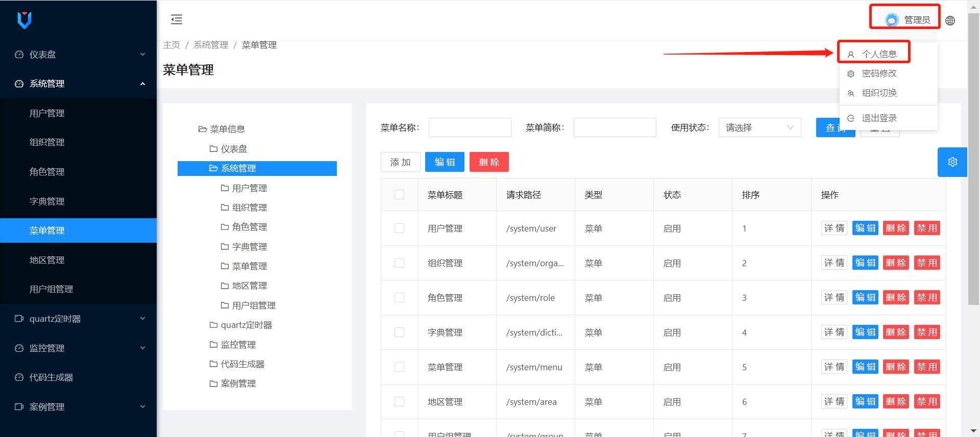Click the blue settings gear button
Screen dimensions: 980x437
point(952,162)
